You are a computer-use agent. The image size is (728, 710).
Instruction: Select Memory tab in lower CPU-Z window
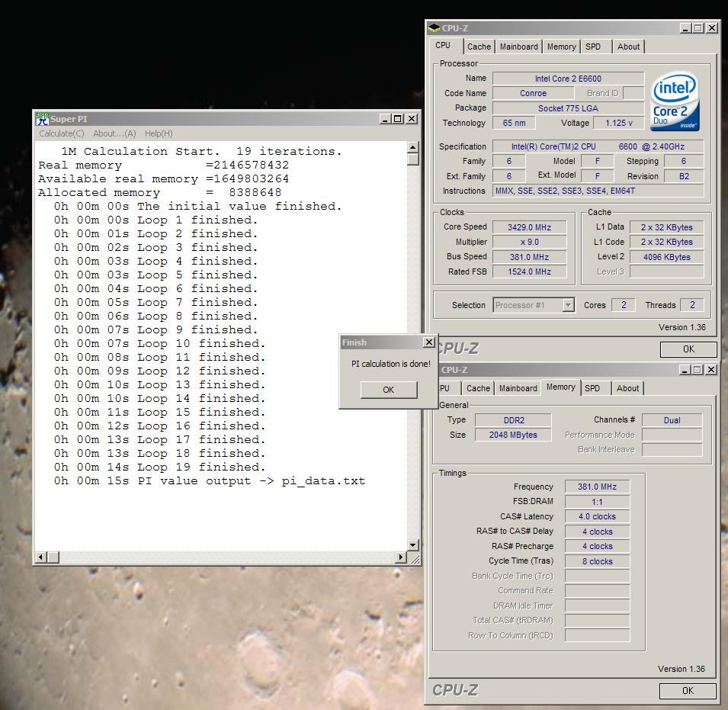pyautogui.click(x=560, y=387)
